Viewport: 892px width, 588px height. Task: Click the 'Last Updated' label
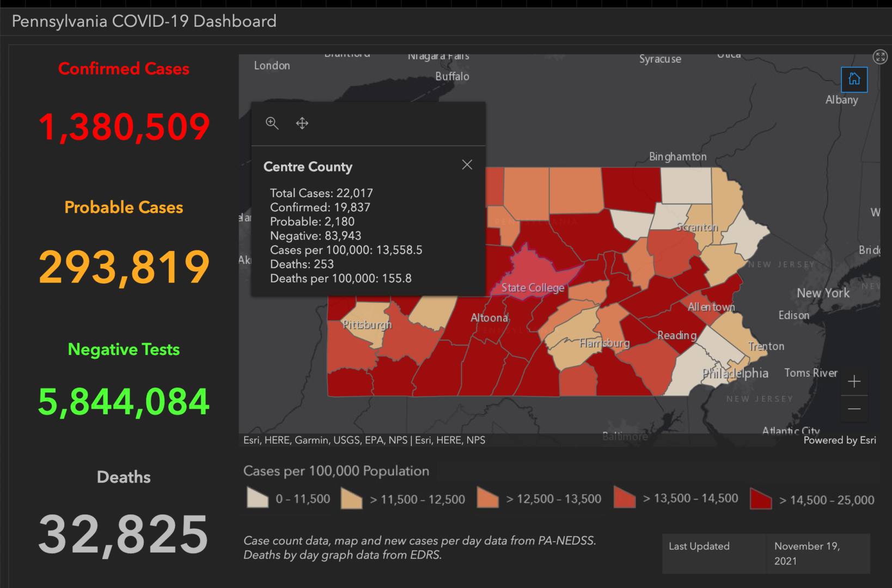click(x=699, y=546)
